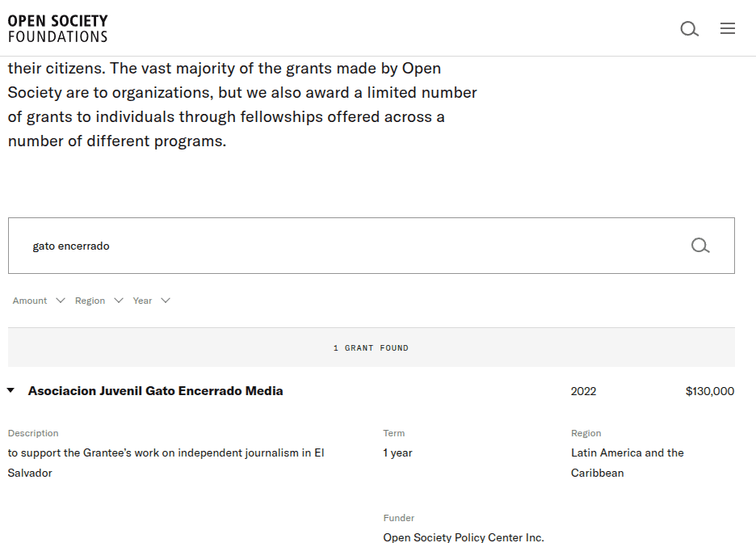Click the "1 year" term value
This screenshot has height=543, width=756.
pyautogui.click(x=397, y=452)
